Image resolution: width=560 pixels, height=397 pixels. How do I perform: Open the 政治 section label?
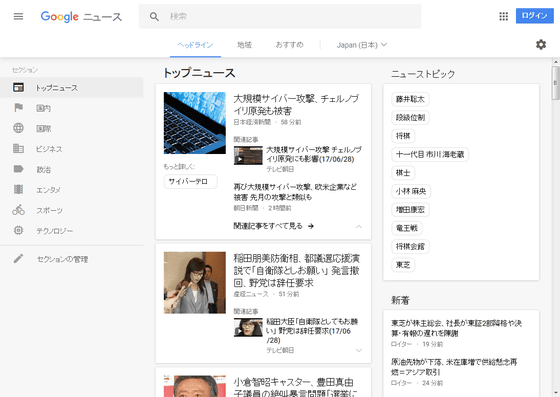click(x=43, y=169)
